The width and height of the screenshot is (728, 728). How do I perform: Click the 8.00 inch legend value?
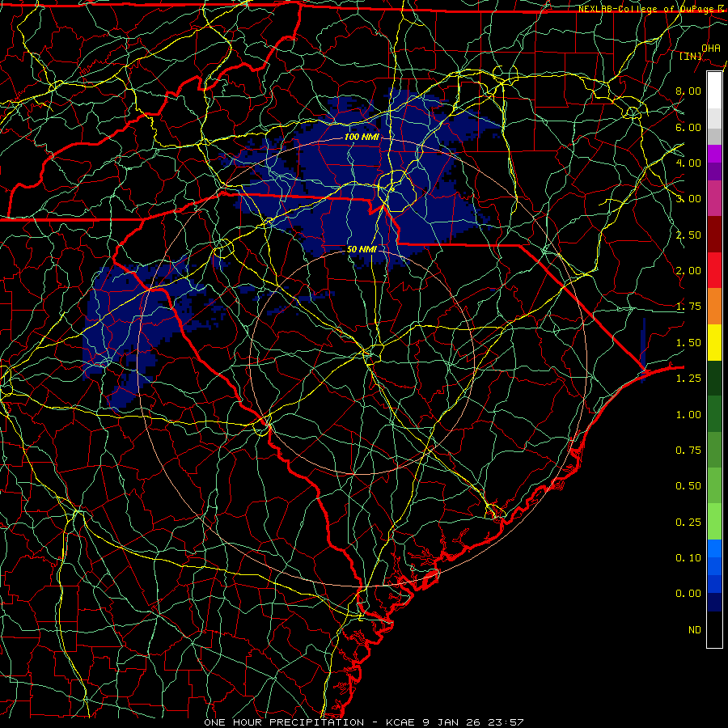coord(688,91)
